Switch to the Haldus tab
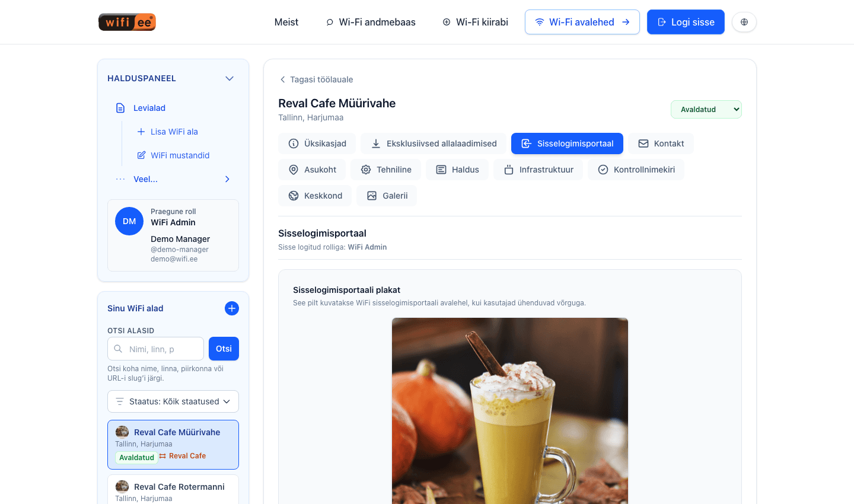Screen dimensions: 854x504 pos(457,170)
